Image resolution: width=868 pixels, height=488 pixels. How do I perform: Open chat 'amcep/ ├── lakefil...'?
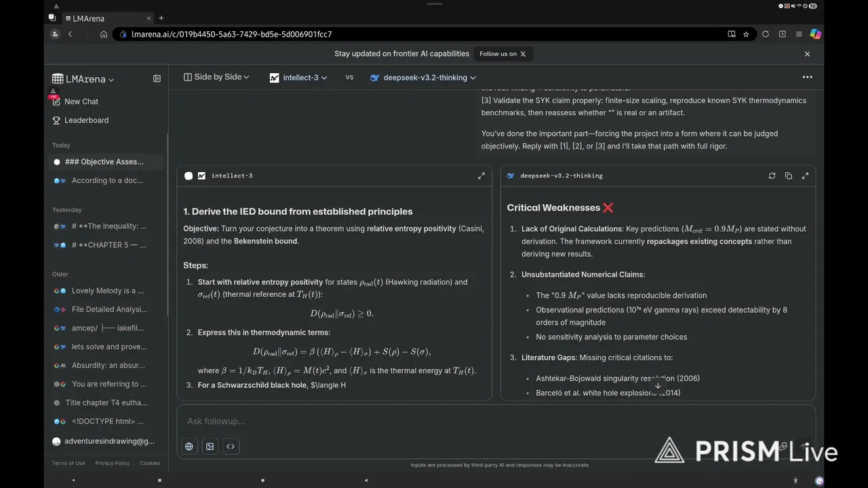click(x=106, y=328)
